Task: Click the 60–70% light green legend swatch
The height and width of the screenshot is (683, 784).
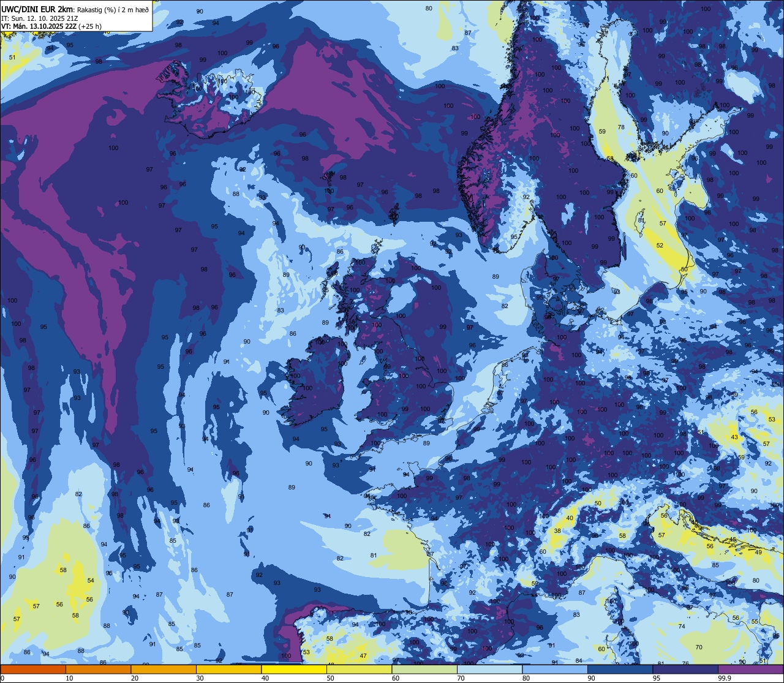Action: click(424, 669)
